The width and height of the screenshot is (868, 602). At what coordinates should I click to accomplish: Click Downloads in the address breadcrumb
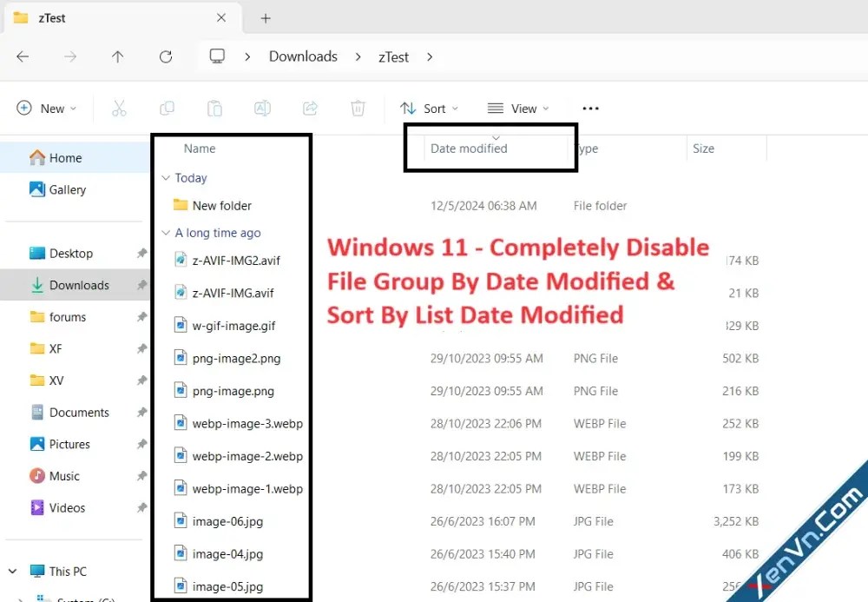tap(303, 56)
